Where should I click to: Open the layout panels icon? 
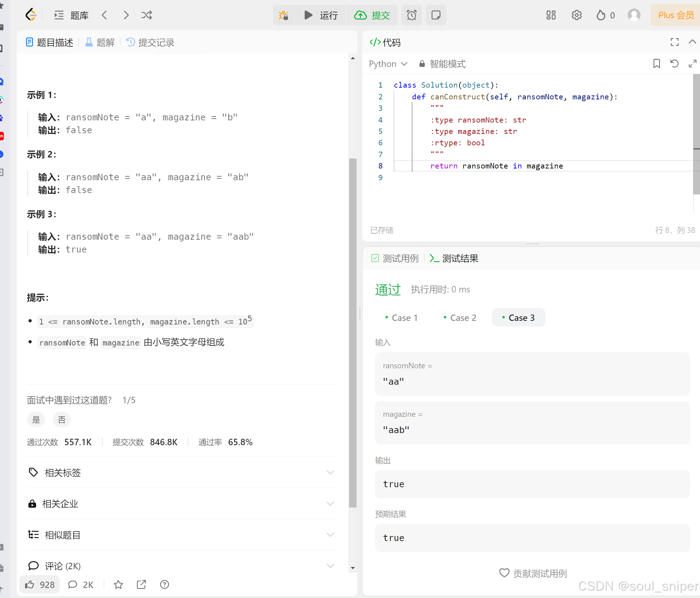pyautogui.click(x=550, y=15)
